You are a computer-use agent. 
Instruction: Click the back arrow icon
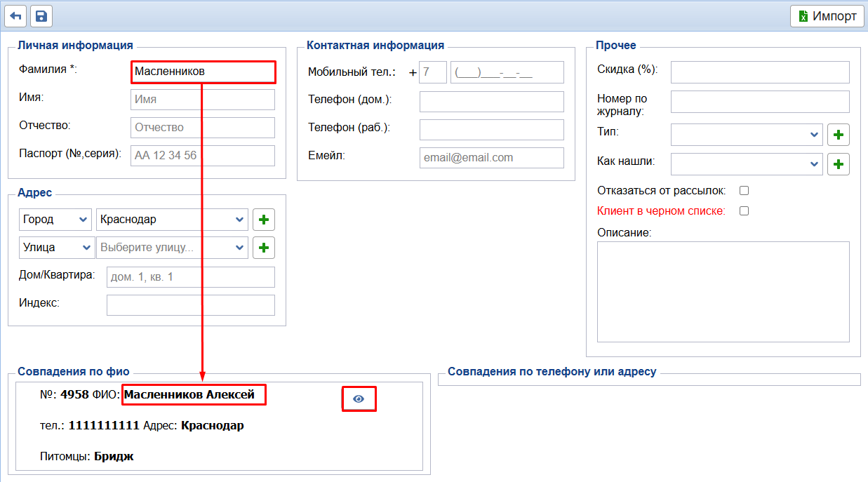[15, 16]
